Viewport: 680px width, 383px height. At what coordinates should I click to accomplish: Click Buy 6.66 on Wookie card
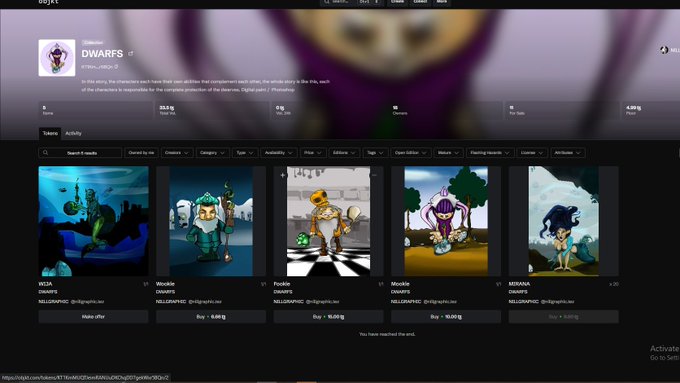coord(211,317)
